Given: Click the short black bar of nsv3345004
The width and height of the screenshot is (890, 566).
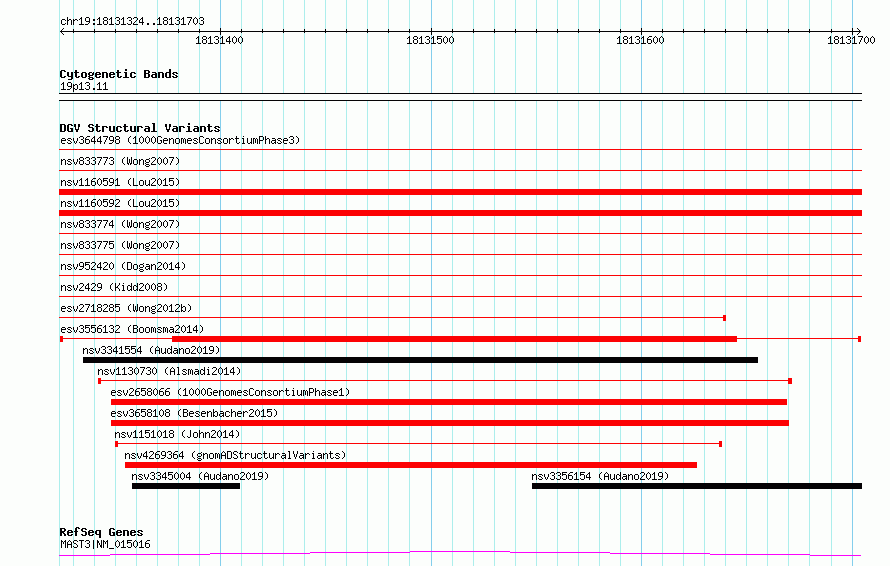Looking at the screenshot, I should [186, 486].
